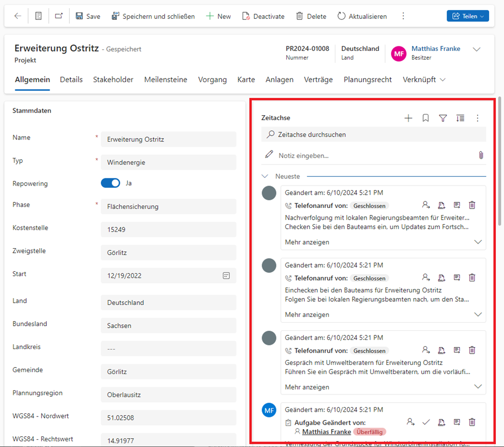Open the Matthias Franke owner link

pyautogui.click(x=436, y=49)
